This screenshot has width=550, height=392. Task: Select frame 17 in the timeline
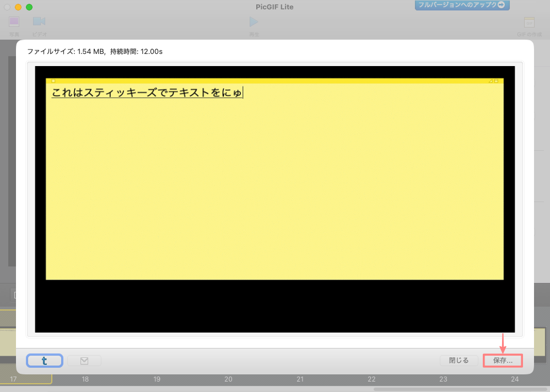coord(13,379)
